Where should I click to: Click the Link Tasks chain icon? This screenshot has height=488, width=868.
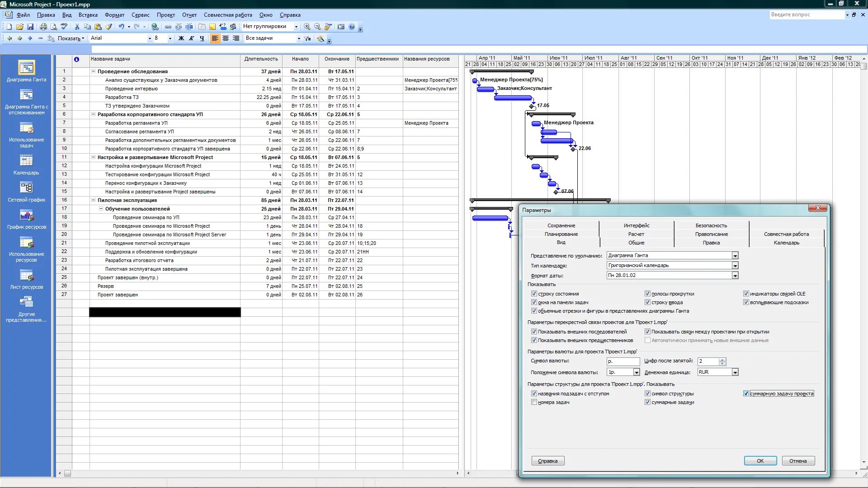(x=168, y=27)
